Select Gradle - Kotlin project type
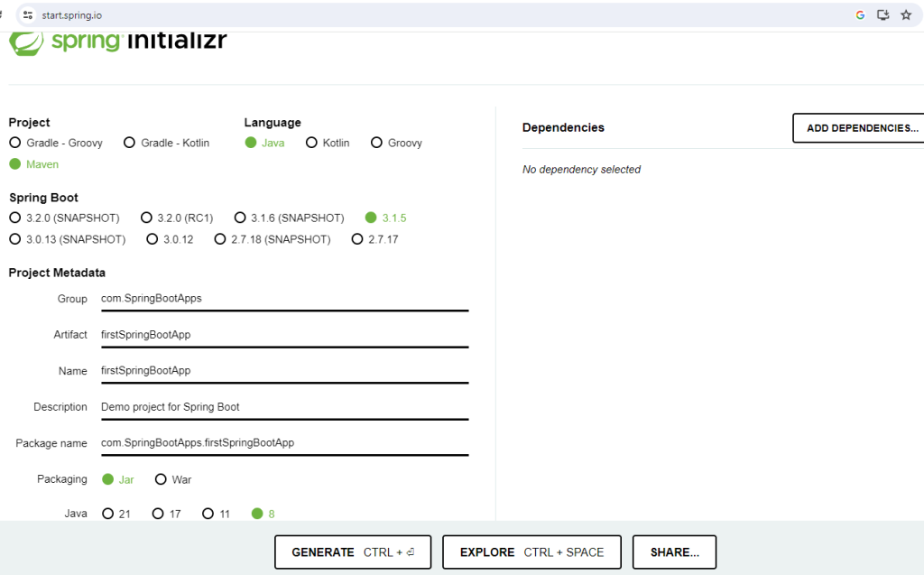 (x=166, y=143)
